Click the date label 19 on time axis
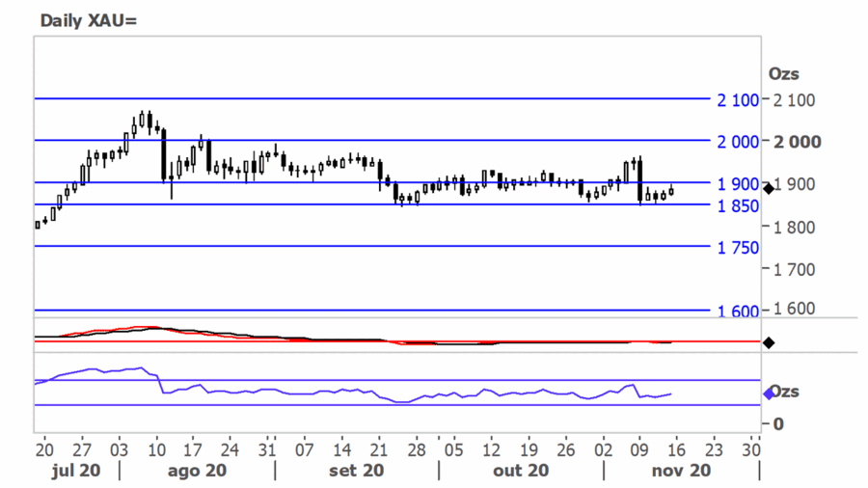Viewport: 868px width, 488px height. click(529, 449)
